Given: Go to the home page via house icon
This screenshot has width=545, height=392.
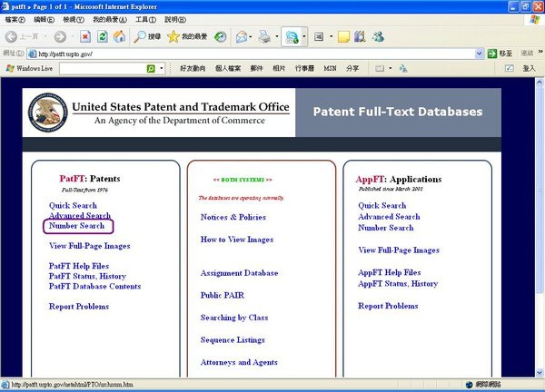Looking at the screenshot, I should (119, 36).
